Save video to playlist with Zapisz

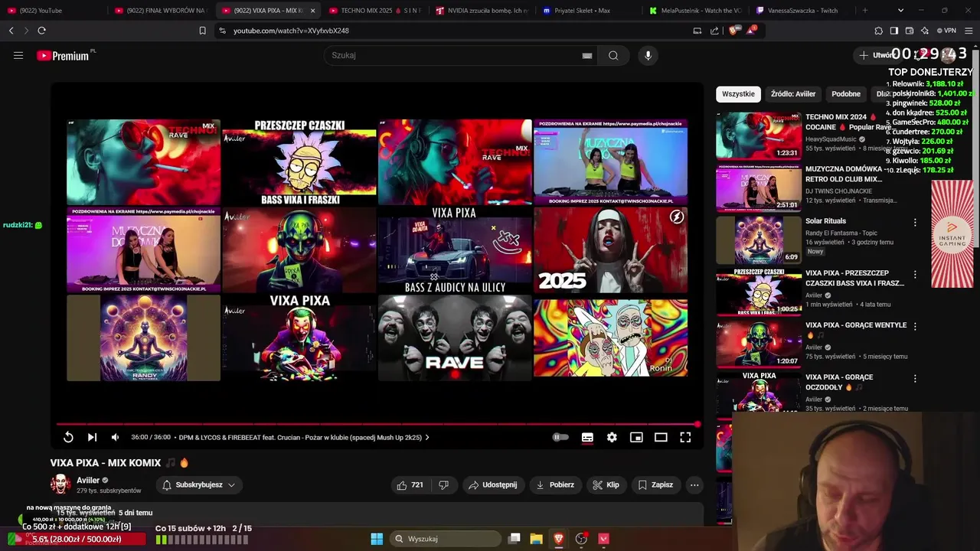[x=655, y=484]
